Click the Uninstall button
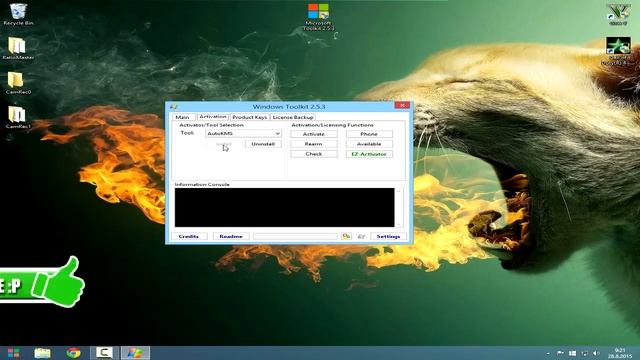This screenshot has width=640, height=360. [x=263, y=144]
